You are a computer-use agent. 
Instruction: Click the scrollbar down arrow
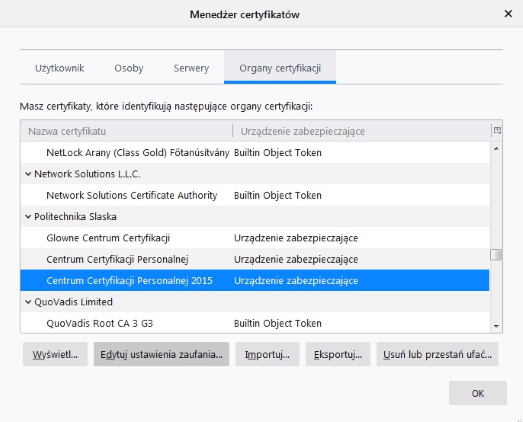[496, 326]
